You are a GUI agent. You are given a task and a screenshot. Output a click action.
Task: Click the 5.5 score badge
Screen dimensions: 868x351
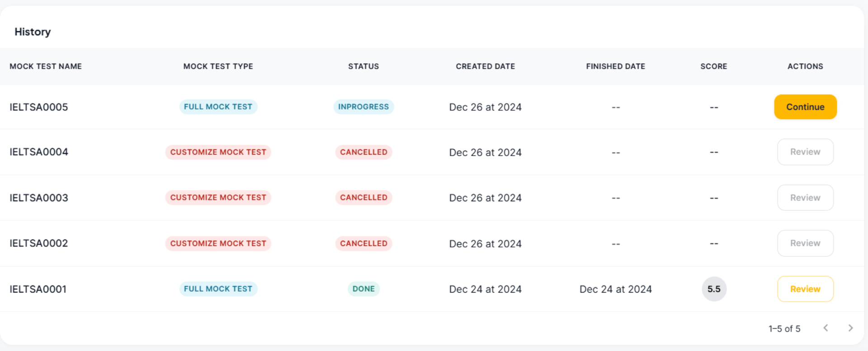point(714,289)
